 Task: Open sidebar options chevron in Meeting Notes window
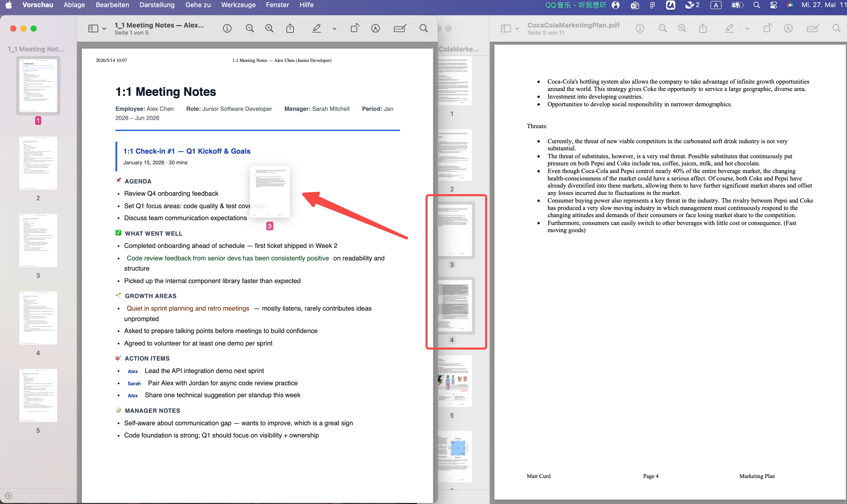104,29
